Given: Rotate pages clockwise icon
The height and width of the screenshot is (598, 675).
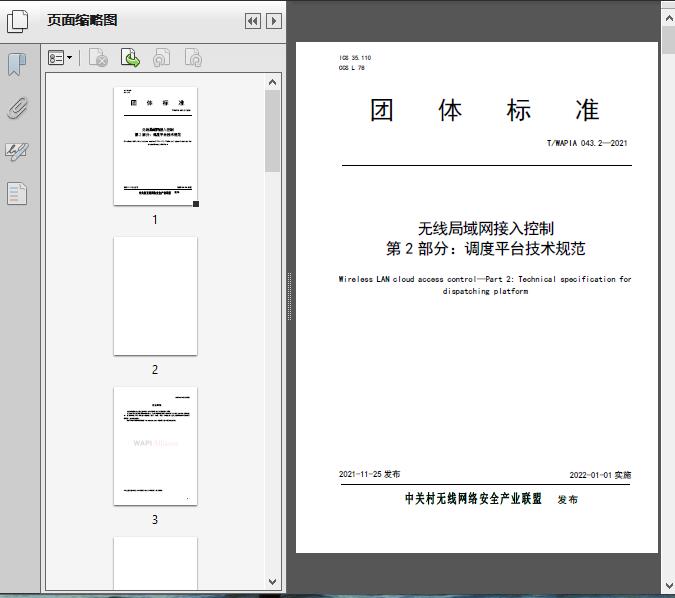Looking at the screenshot, I should [x=193, y=58].
